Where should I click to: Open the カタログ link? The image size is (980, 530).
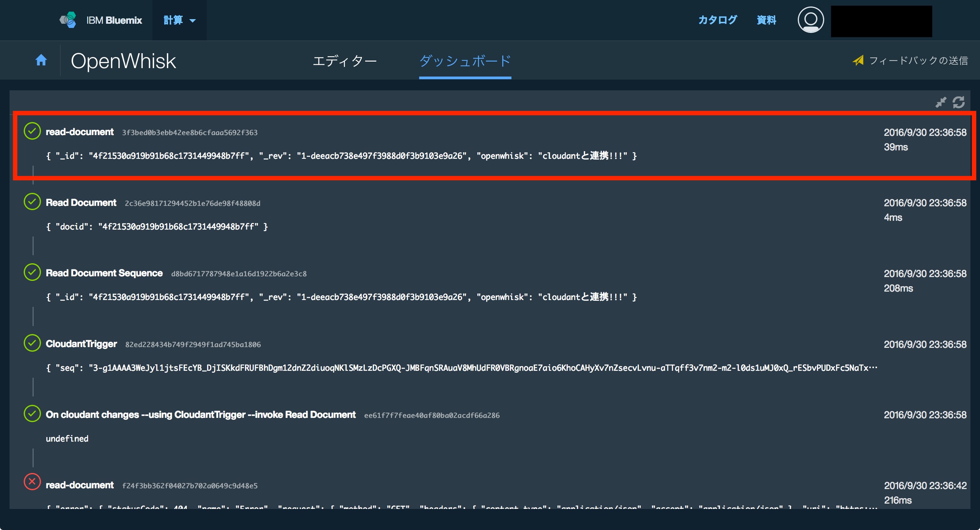(717, 20)
